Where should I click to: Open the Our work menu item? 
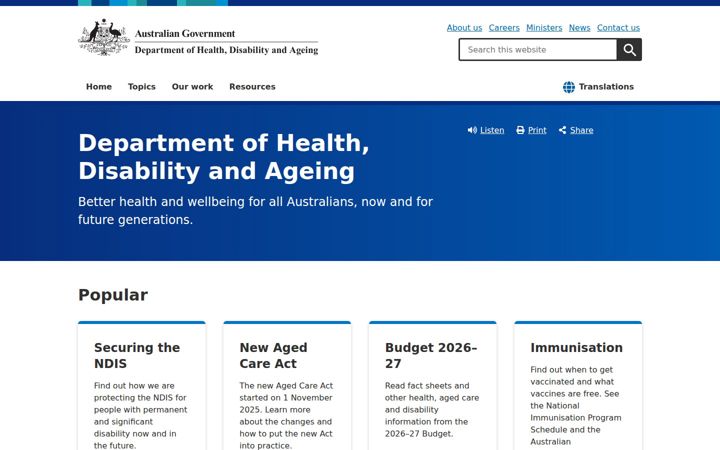pyautogui.click(x=192, y=86)
